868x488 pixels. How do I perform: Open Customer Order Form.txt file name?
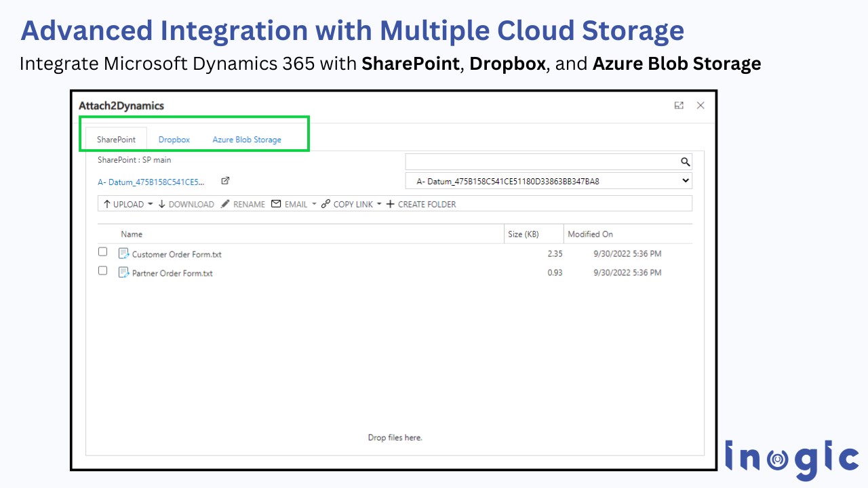click(176, 255)
